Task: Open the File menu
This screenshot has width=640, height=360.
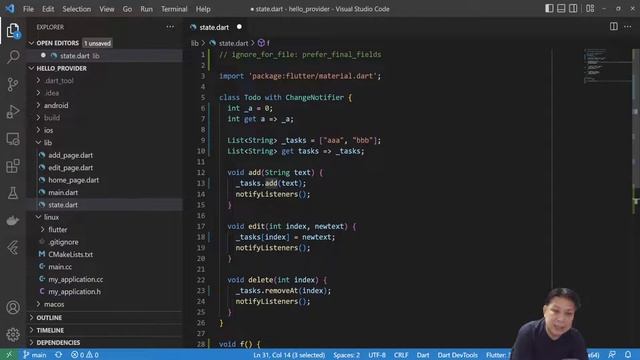Action: [28, 9]
